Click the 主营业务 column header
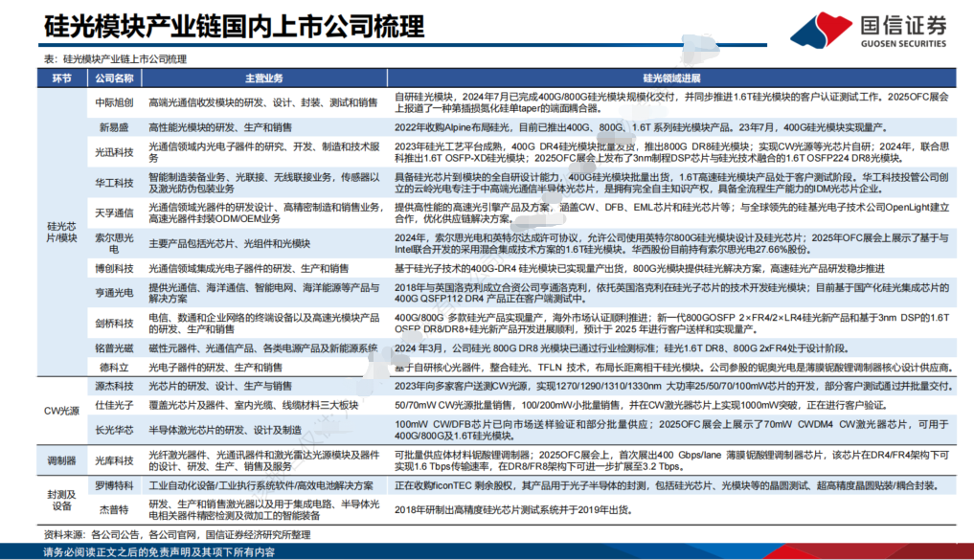This screenshot has height=560, width=974. [x=264, y=78]
